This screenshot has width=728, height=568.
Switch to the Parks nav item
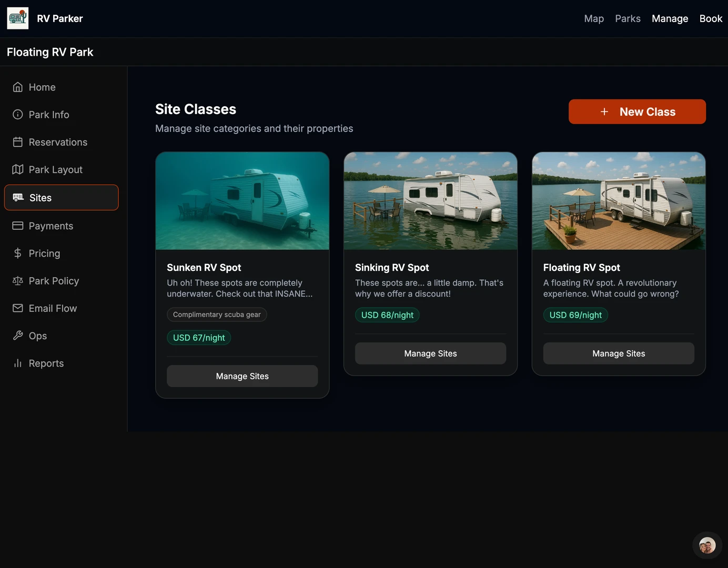coord(628,19)
